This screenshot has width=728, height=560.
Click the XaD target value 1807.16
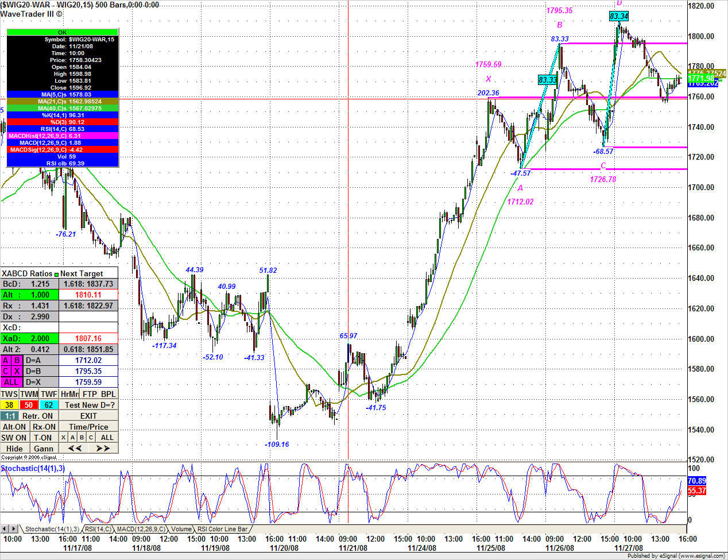[x=88, y=338]
